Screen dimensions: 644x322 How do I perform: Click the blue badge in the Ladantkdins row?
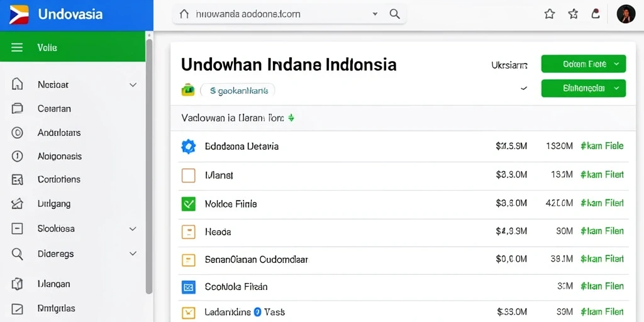point(257,312)
